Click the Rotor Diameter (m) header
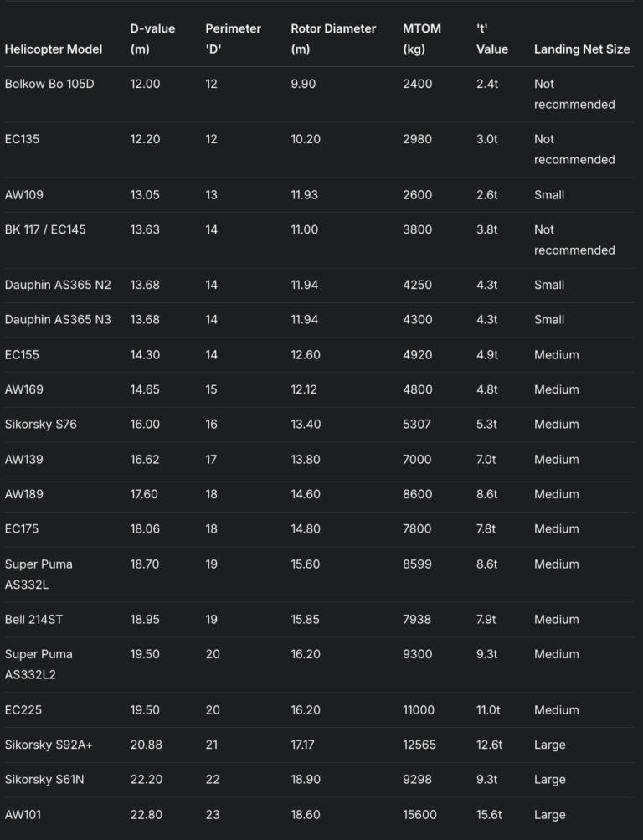The height and width of the screenshot is (840, 643). point(333,39)
